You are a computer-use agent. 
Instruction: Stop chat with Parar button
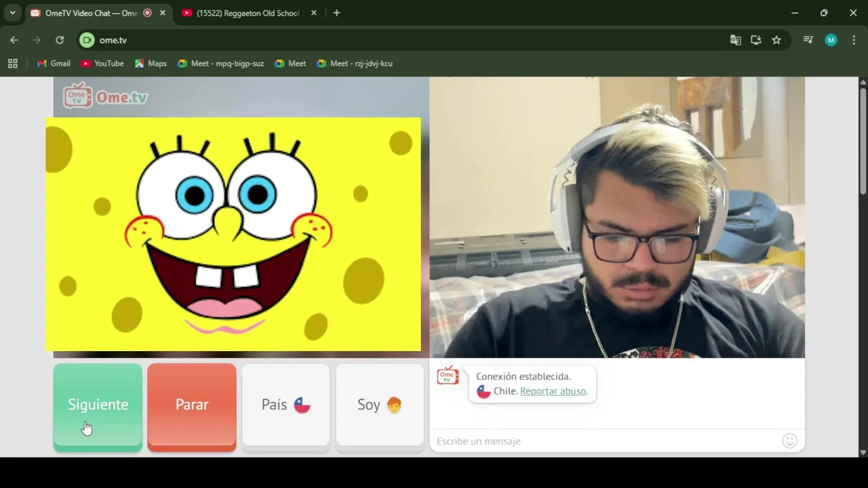[192, 407]
